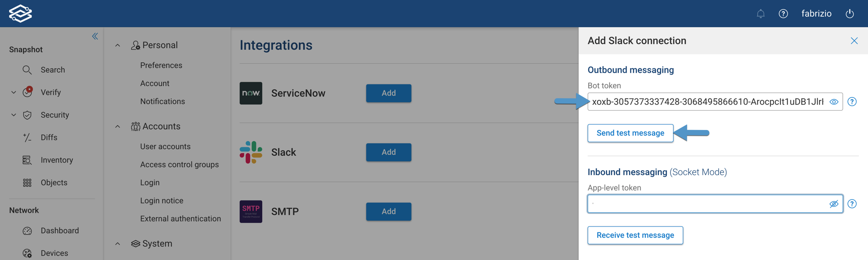This screenshot has height=260, width=868.
Task: Add the ServiceNow integration
Action: [x=388, y=93]
